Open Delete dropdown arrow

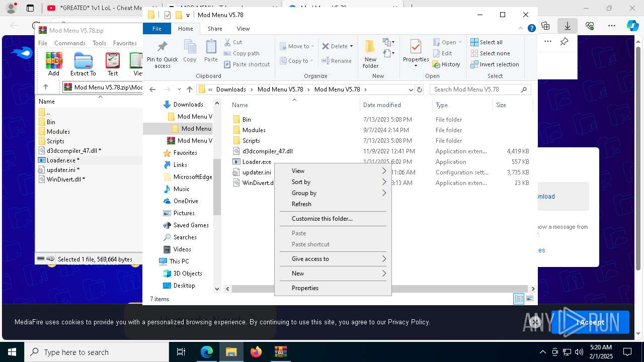[x=351, y=46]
